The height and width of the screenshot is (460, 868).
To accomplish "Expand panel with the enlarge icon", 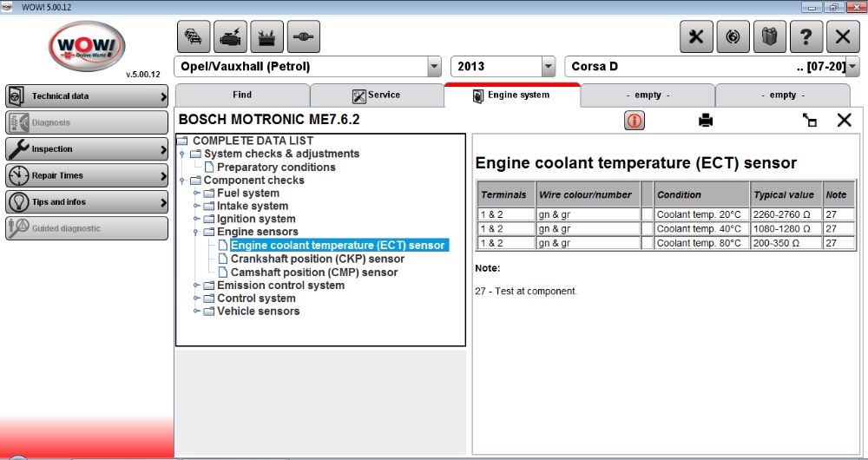I will pyautogui.click(x=810, y=120).
